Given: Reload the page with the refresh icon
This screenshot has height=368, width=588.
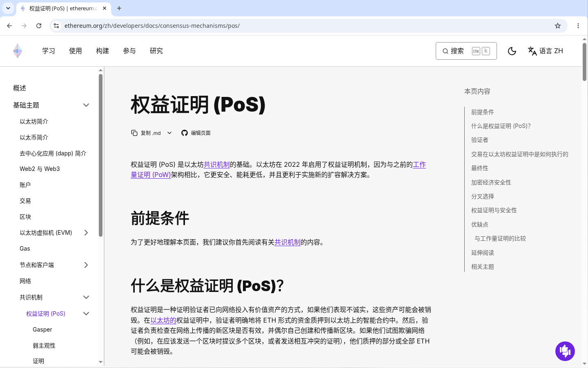Looking at the screenshot, I should (x=39, y=26).
